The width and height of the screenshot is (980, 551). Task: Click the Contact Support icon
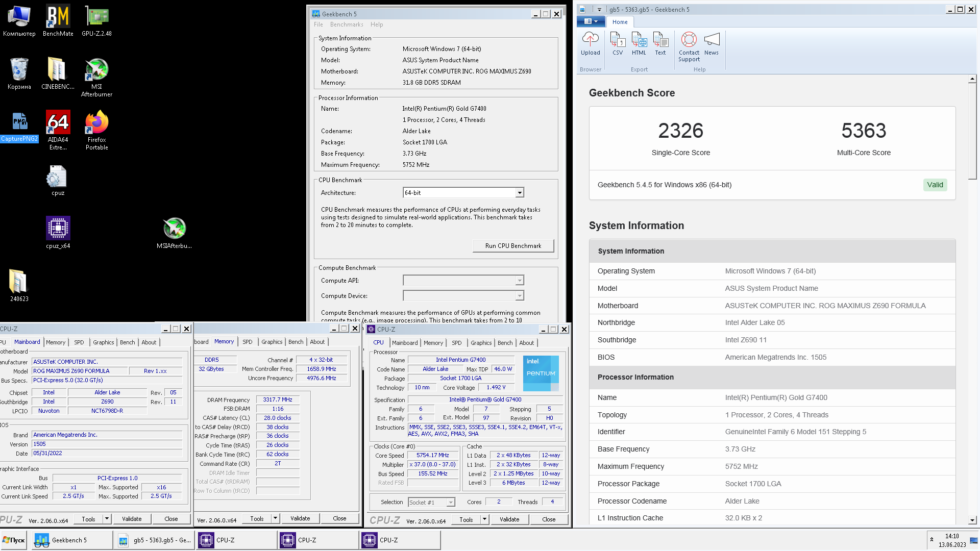point(689,47)
